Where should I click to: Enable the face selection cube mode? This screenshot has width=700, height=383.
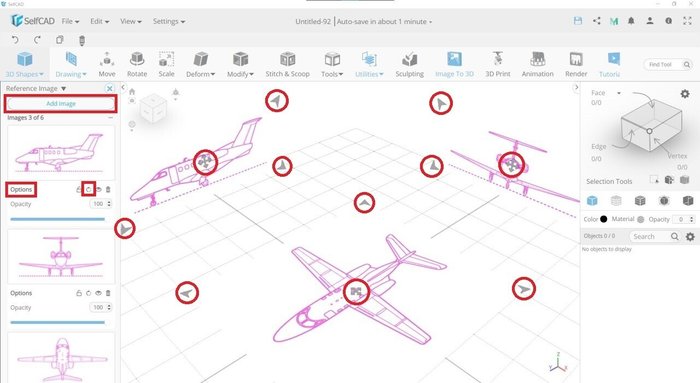640,200
